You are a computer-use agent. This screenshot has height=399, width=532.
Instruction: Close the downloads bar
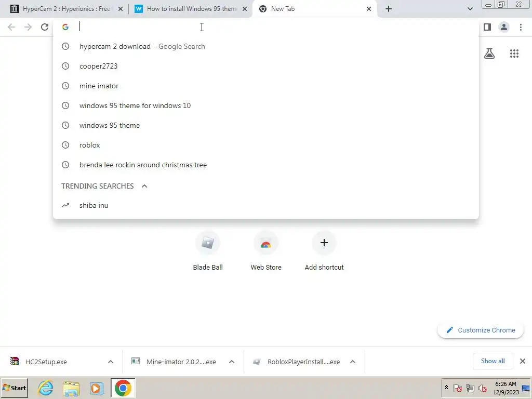[x=523, y=361]
